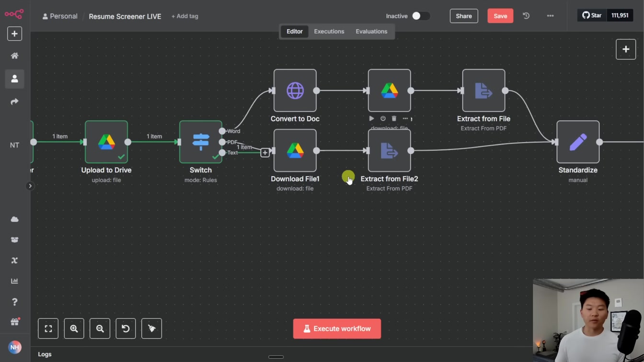Open the three-dot workflow options menu
Image resolution: width=644 pixels, height=362 pixels.
click(x=550, y=16)
